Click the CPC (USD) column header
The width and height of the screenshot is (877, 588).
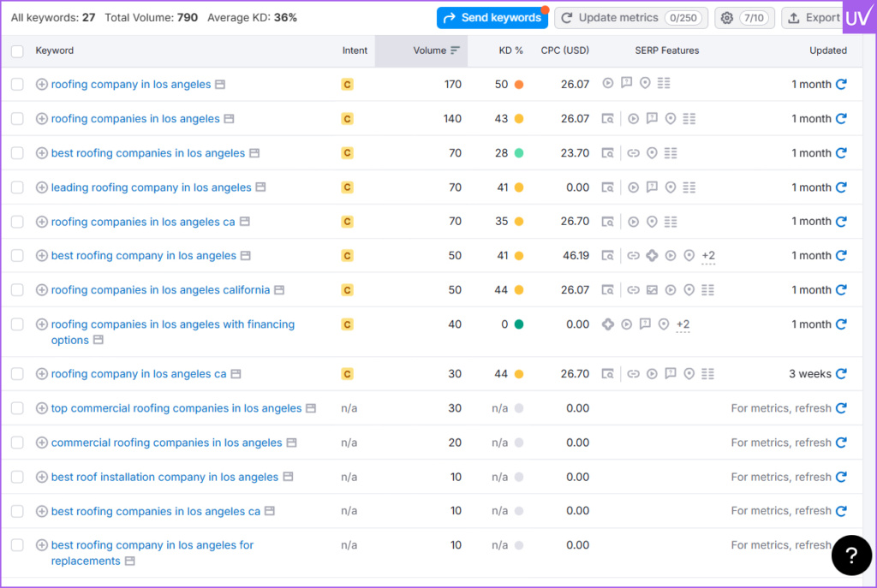pos(564,50)
